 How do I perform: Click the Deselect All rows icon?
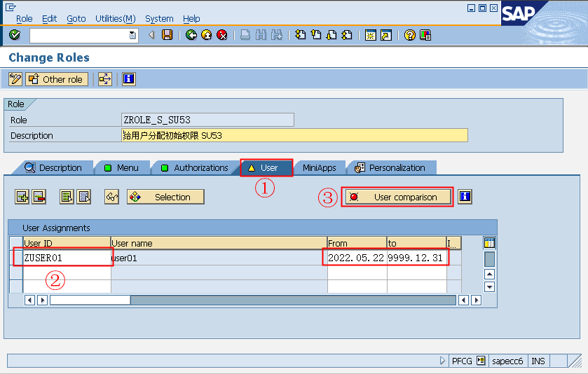pos(83,197)
